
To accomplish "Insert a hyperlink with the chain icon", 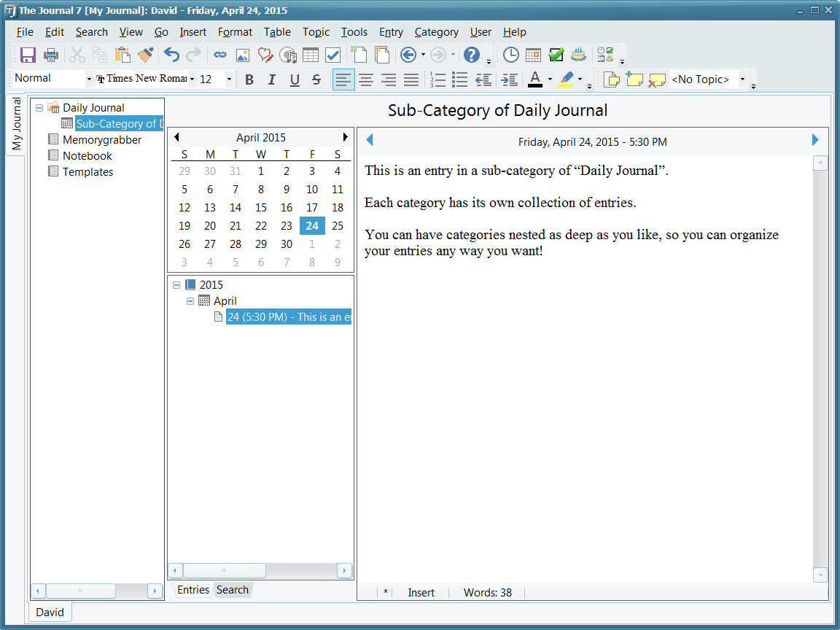I will point(219,55).
